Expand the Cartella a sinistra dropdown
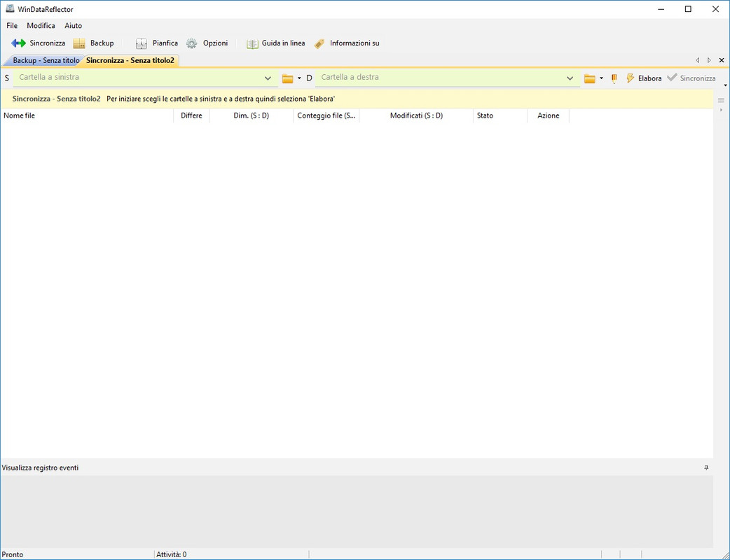Screen dimensions: 730x560 [268, 78]
